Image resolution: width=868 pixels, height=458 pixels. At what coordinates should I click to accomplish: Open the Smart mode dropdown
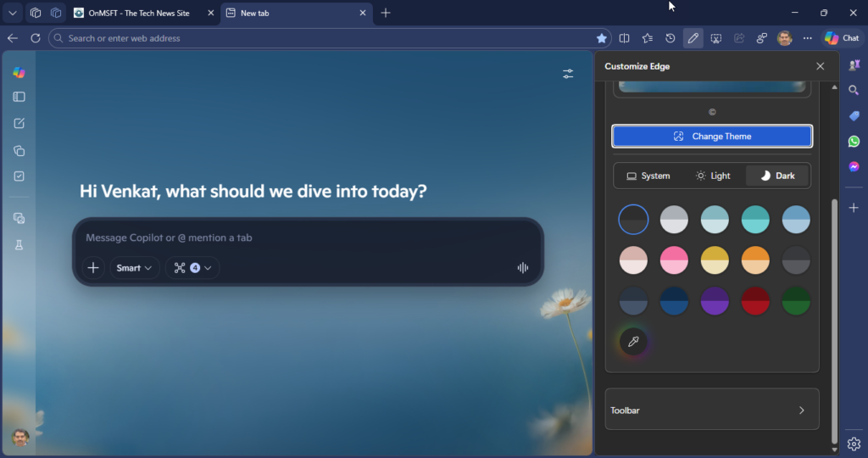[x=134, y=268]
